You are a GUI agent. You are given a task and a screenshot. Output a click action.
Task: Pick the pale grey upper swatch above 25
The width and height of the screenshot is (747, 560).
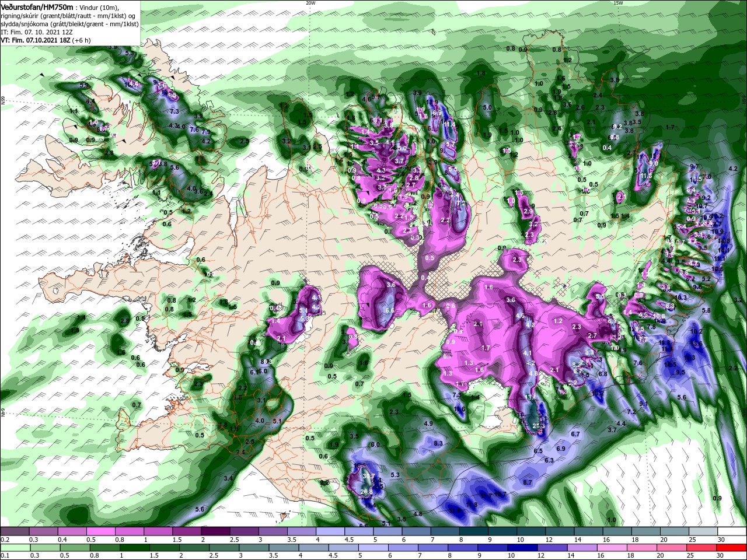pyautogui.click(x=704, y=531)
